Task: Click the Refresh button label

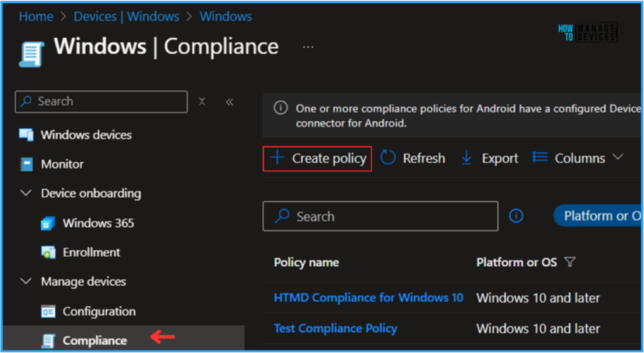Action: (424, 158)
